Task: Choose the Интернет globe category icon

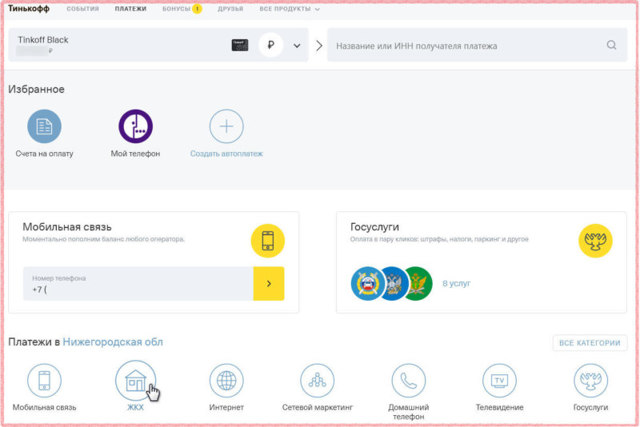Action: coord(227,380)
